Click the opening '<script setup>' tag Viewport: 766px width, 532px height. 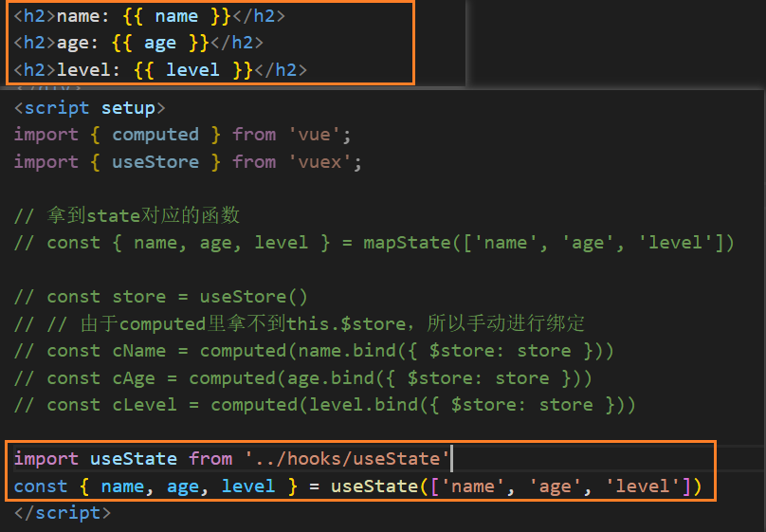pyautogui.click(x=89, y=108)
